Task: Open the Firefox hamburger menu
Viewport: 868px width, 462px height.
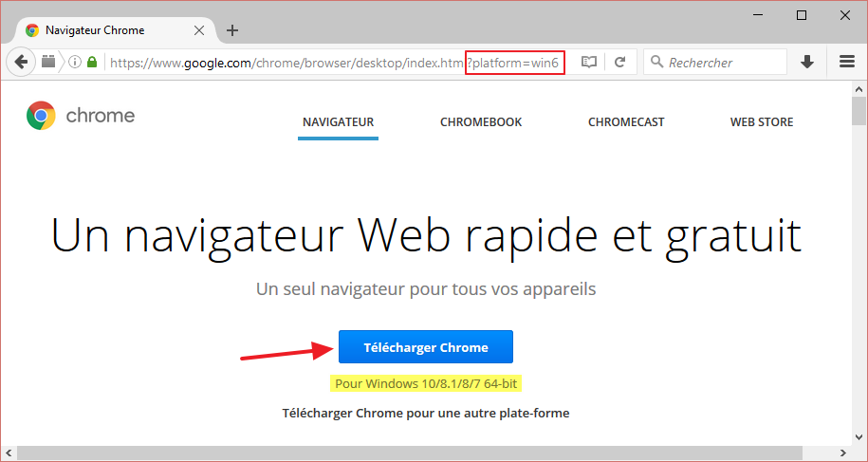Action: (847, 62)
